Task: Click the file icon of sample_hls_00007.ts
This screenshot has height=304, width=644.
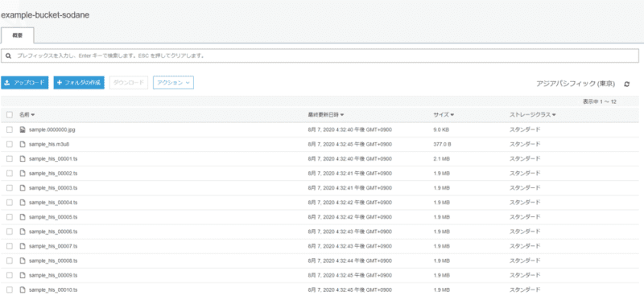Action: (23, 246)
